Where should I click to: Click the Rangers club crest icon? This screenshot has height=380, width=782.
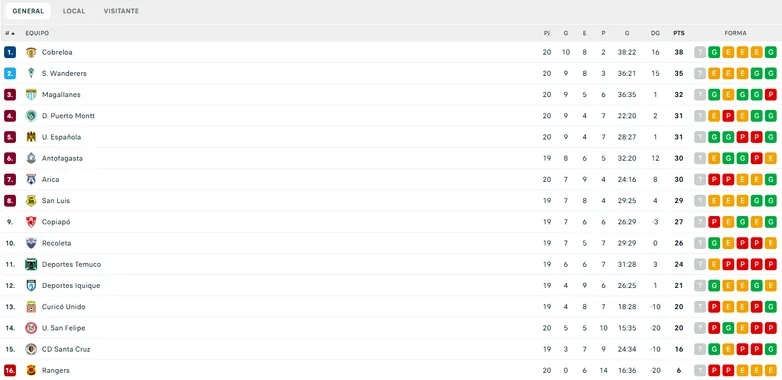pos(31,371)
